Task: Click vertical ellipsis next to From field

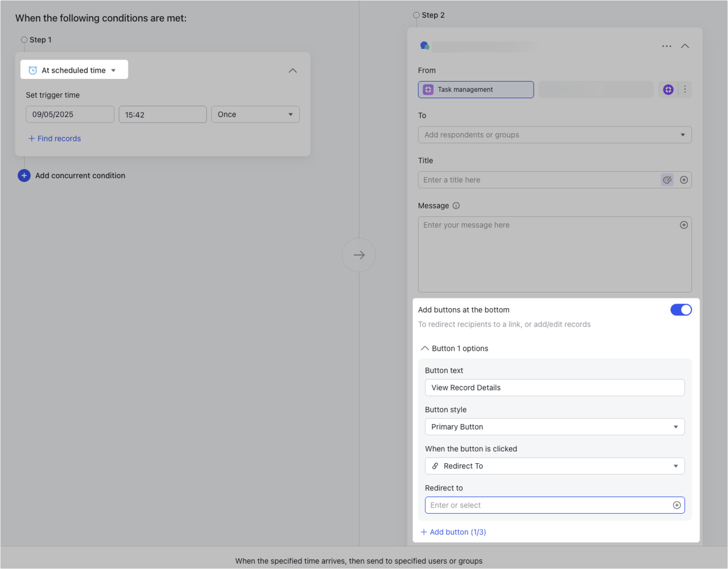Action: tap(685, 89)
